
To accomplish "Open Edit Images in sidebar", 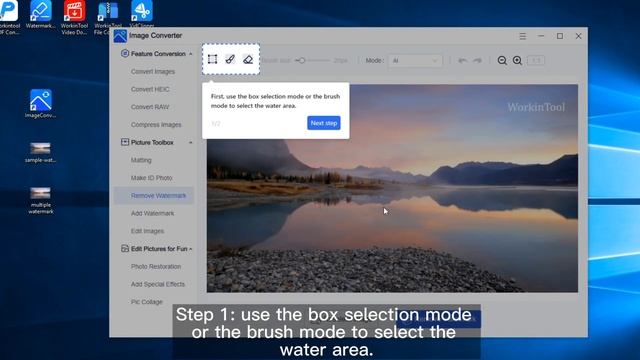I will (x=147, y=231).
